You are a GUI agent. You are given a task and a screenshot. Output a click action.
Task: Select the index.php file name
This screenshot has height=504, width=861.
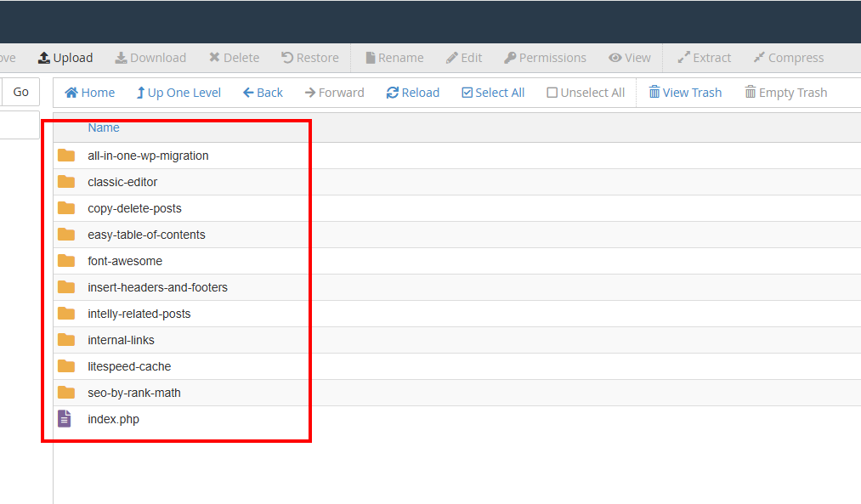tap(114, 420)
